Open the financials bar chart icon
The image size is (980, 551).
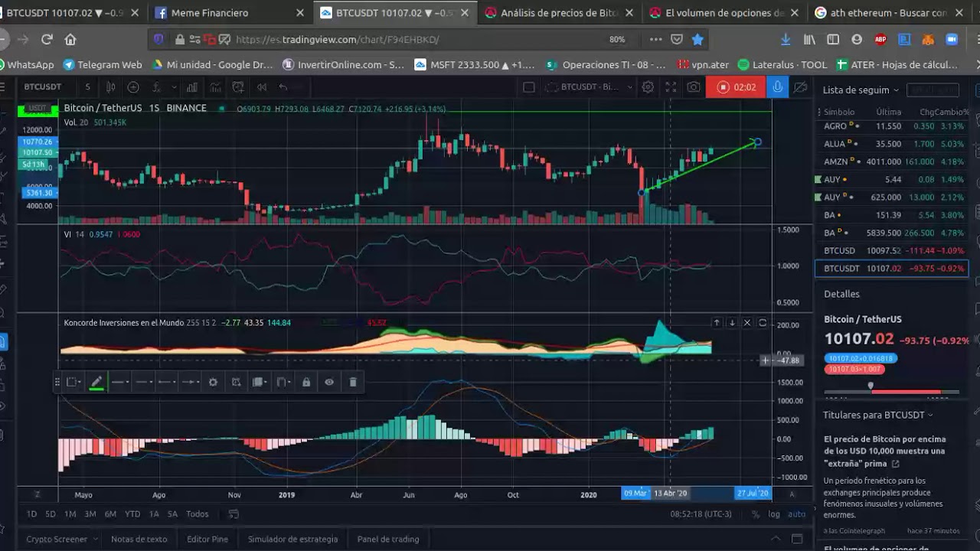(191, 87)
